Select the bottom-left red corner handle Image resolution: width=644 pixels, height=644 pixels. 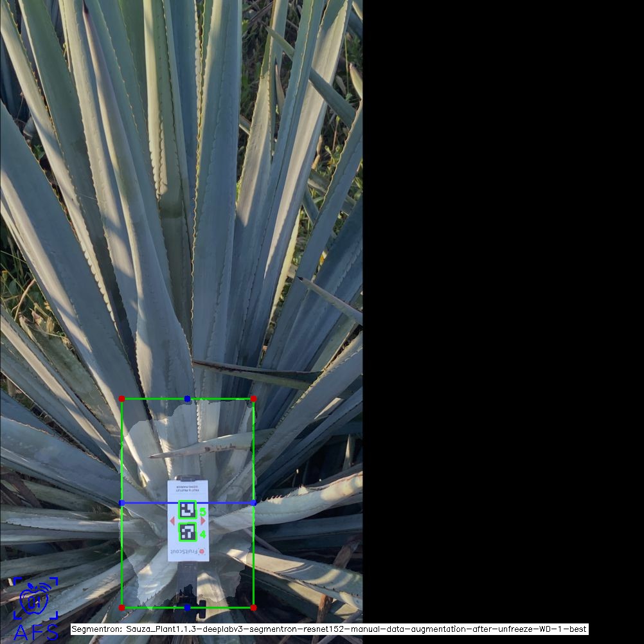[122, 607]
